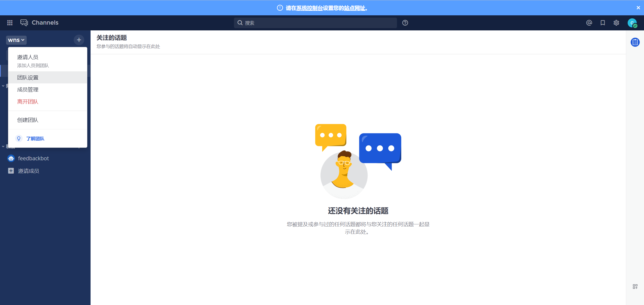
Task: Choose 离开团队 from the menu
Action: point(28,102)
